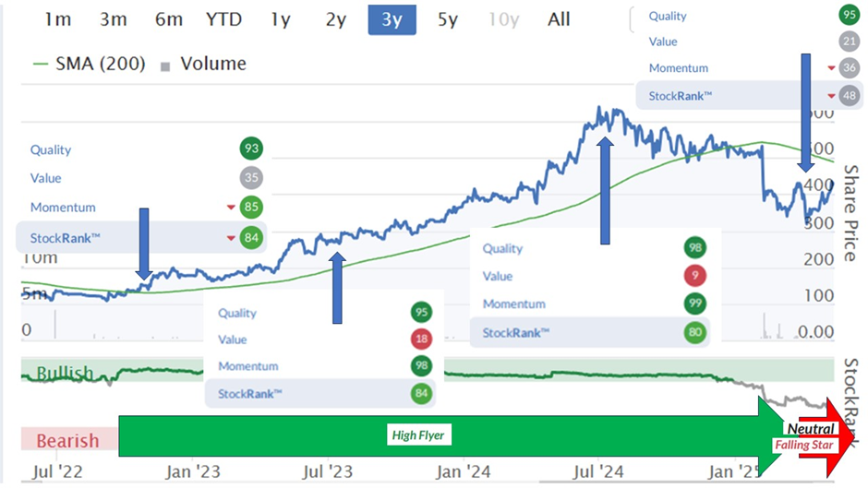
Task: Open the Value label beside score 18
Action: 232,339
